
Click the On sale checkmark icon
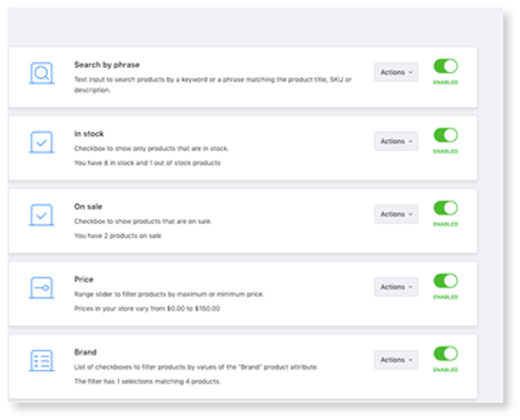point(41,215)
